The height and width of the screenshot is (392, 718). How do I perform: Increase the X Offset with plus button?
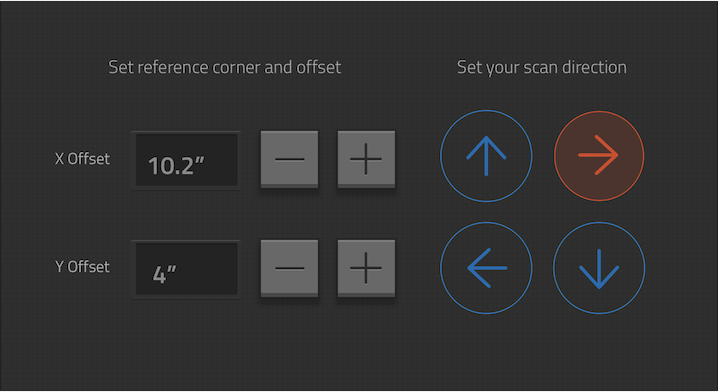[x=366, y=159]
